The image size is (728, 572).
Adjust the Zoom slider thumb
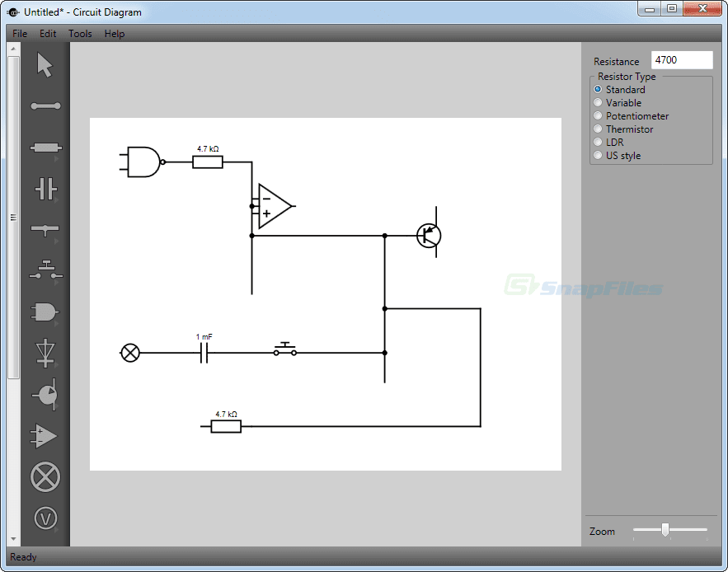[665, 530]
